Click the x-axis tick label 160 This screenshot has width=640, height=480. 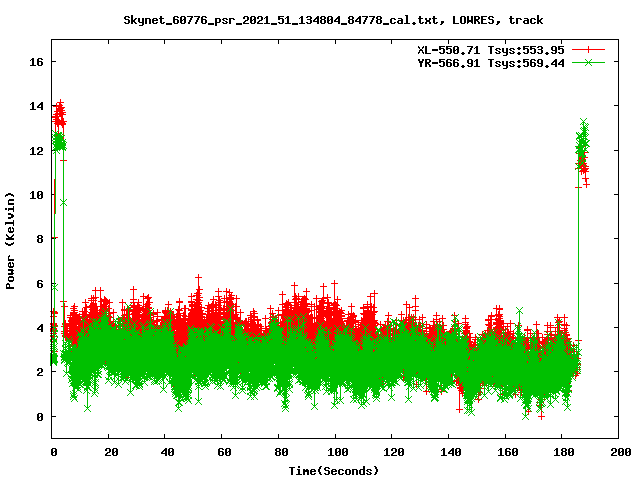[x=507, y=452]
